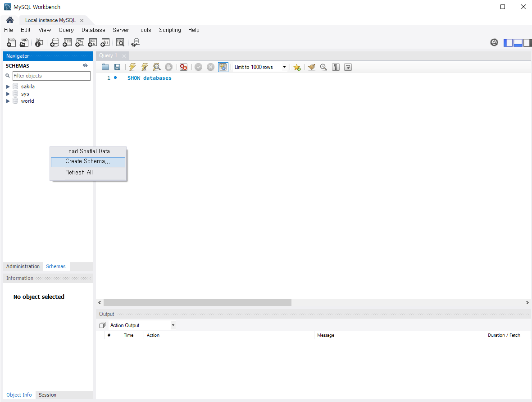
Task: Switch to the Object Info tab
Action: coord(19,394)
